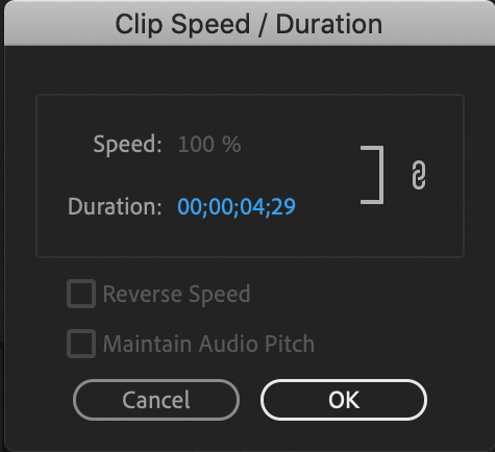Viewport: 495px width, 452px height.
Task: Click the Maintain Audio Pitch text label
Action: click(x=209, y=344)
